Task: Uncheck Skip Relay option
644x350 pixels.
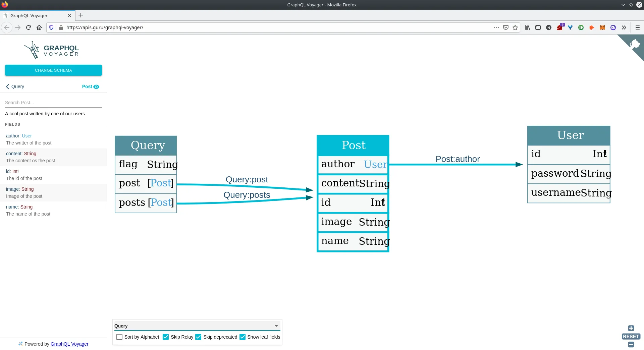Action: click(x=166, y=337)
